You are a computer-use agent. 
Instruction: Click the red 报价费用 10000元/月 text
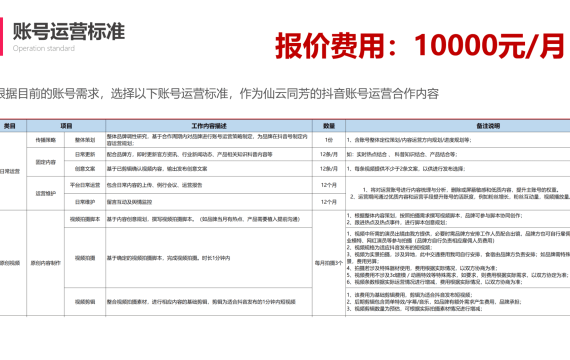(x=420, y=45)
